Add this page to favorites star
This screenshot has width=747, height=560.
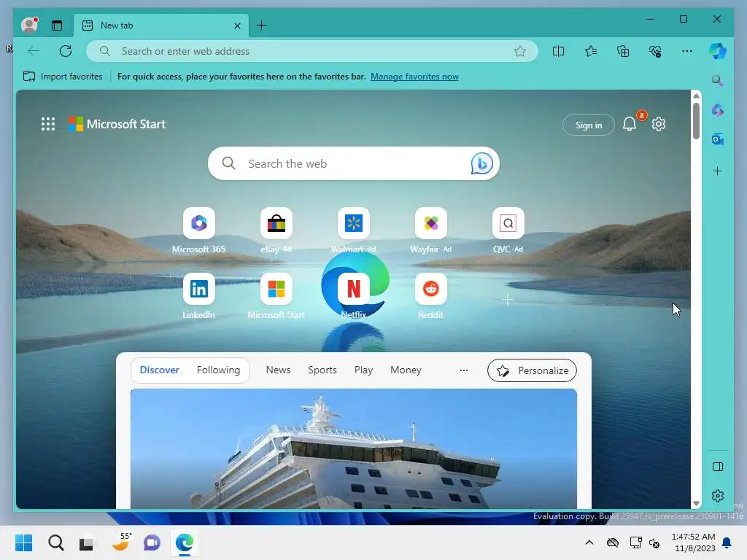[519, 51]
